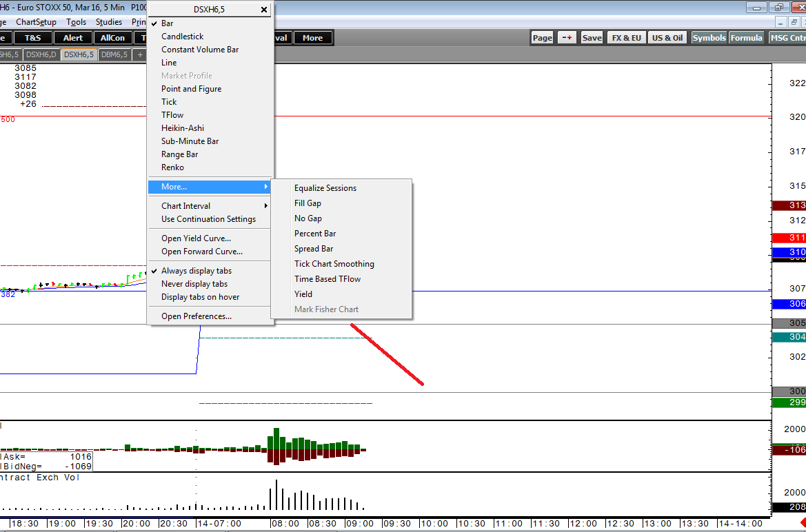The image size is (806, 532).
Task: Open the Tools menu
Action: [76, 22]
